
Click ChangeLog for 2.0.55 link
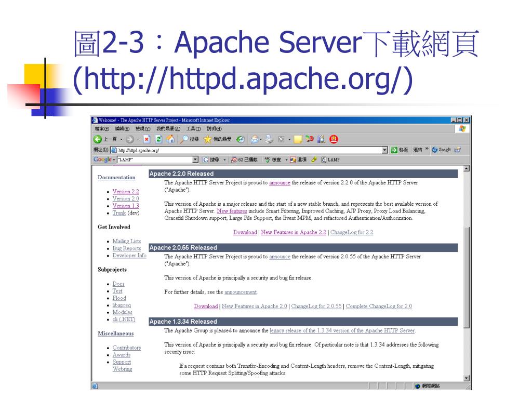(x=316, y=306)
